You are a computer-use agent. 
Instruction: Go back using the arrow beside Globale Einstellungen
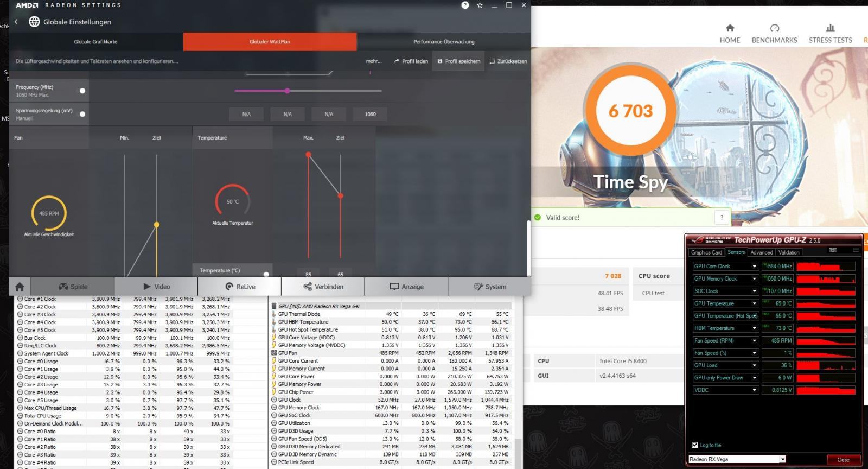click(x=16, y=22)
